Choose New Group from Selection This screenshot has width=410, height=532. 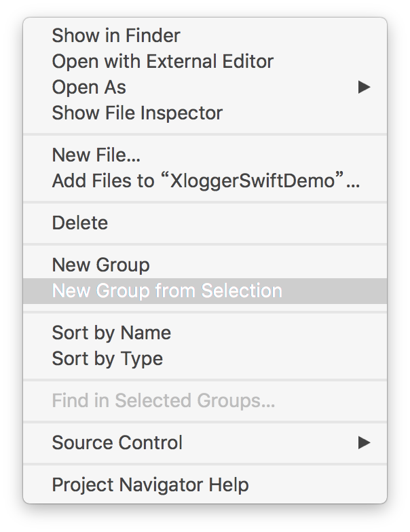(x=167, y=291)
